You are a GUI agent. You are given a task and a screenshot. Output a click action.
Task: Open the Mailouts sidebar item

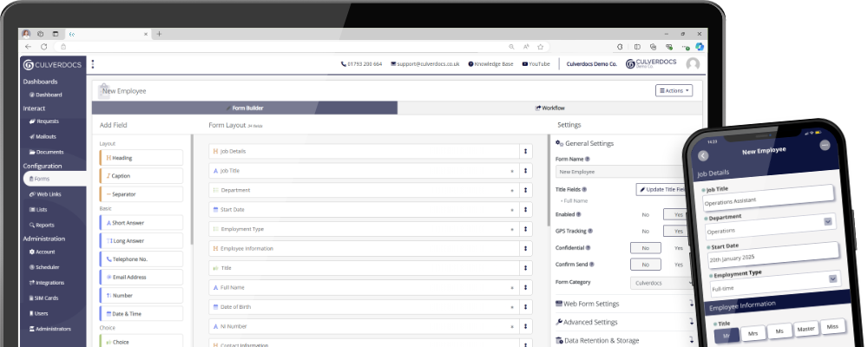click(x=43, y=137)
